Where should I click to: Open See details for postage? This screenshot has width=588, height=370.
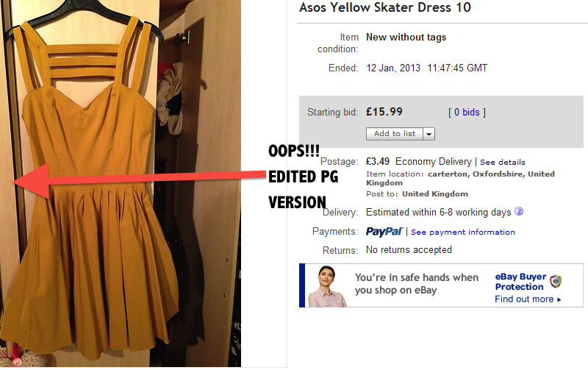pyautogui.click(x=503, y=162)
